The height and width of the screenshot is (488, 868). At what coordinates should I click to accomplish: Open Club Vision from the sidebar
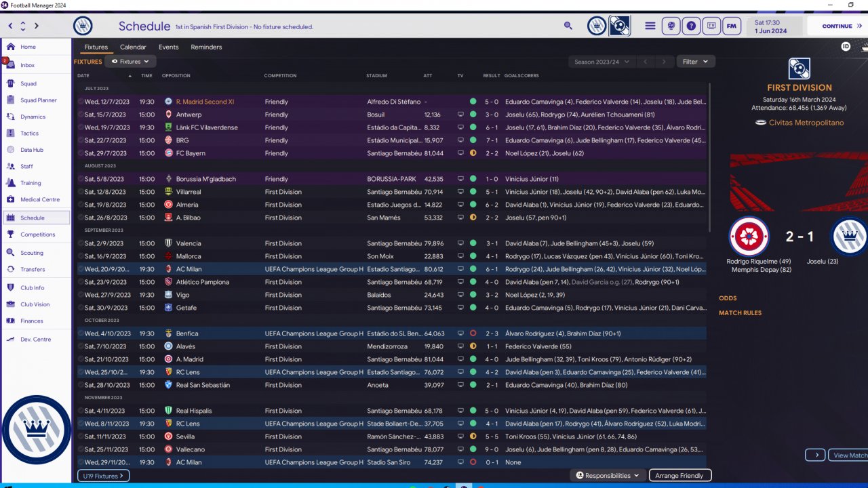36,304
